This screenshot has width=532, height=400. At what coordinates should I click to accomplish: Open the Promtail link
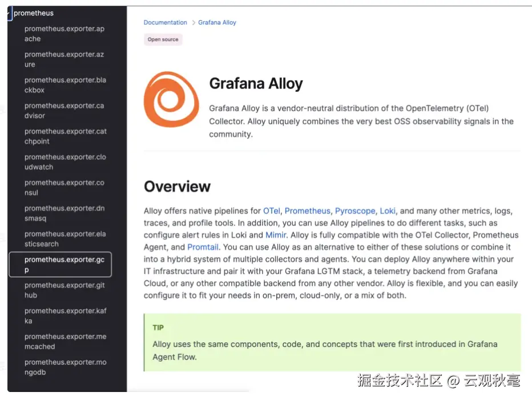(x=203, y=247)
